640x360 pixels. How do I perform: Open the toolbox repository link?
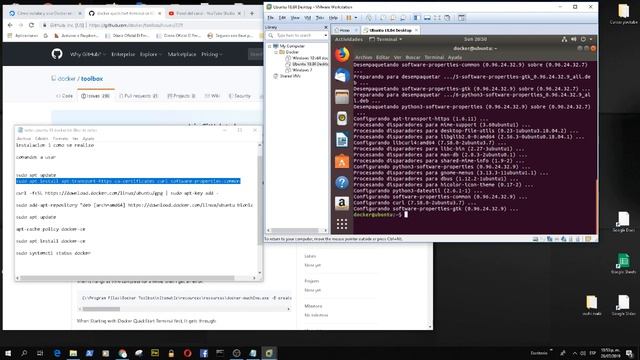[92, 78]
